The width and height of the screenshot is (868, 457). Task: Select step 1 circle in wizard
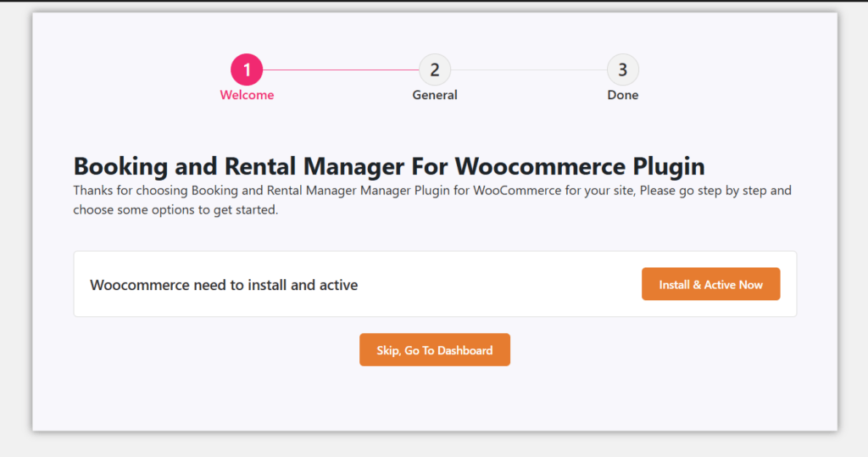247,70
